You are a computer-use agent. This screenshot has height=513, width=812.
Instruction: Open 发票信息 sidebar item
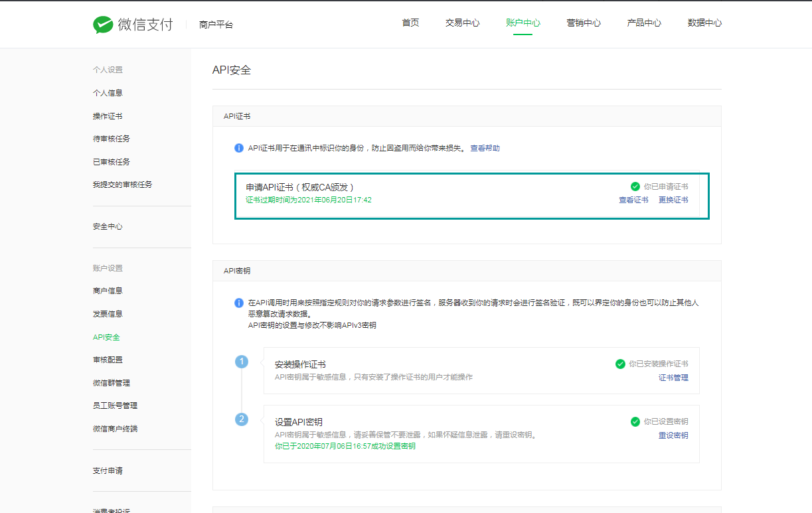[x=108, y=314]
